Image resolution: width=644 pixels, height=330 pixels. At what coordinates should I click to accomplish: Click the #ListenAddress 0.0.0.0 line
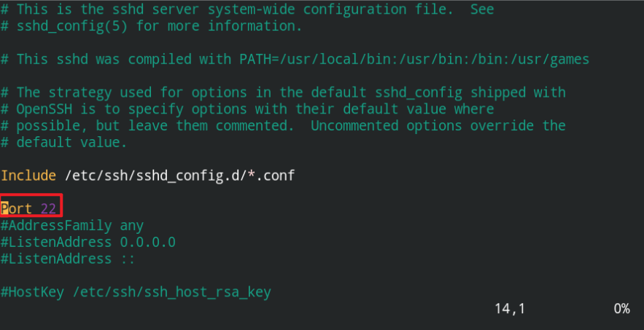click(88, 242)
